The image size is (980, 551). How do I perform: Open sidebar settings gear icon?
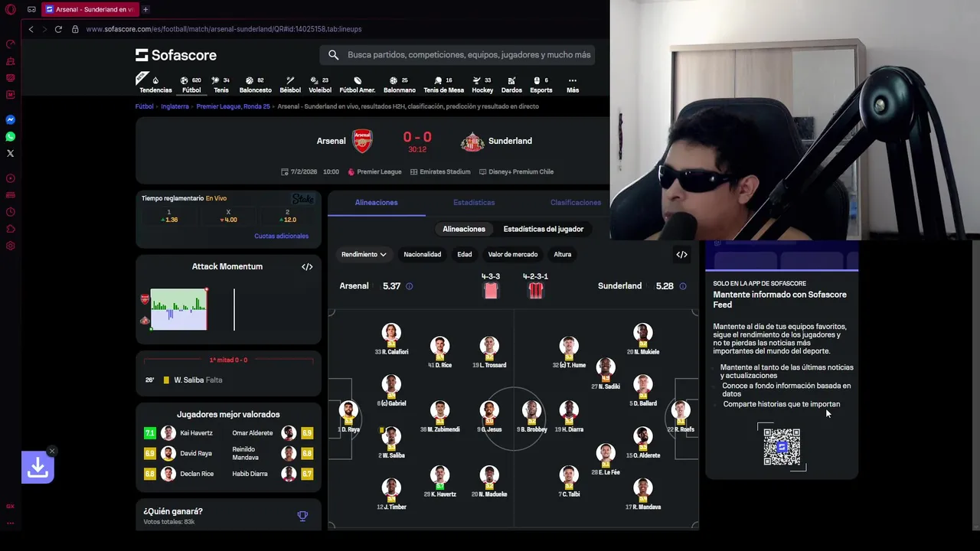(x=10, y=246)
